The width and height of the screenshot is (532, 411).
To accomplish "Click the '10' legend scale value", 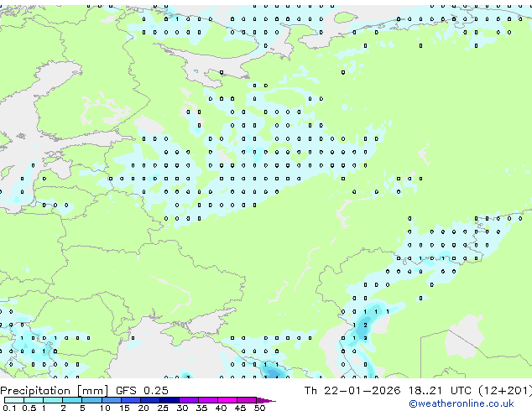I will coord(105,408).
